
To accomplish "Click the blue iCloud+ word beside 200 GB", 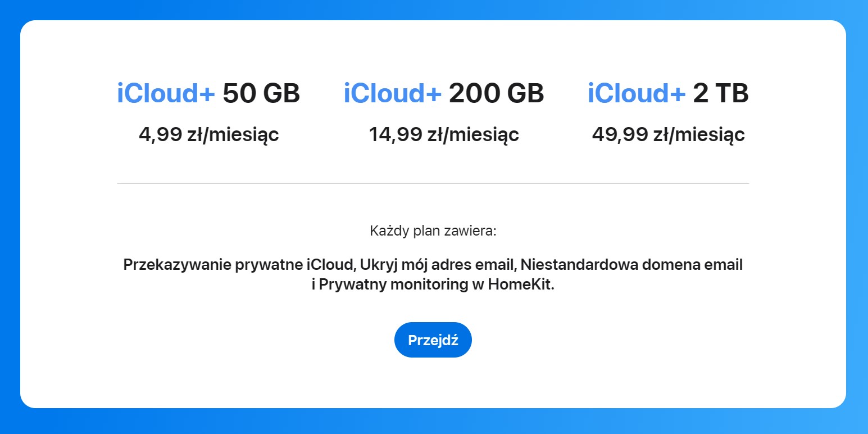I will 392,93.
